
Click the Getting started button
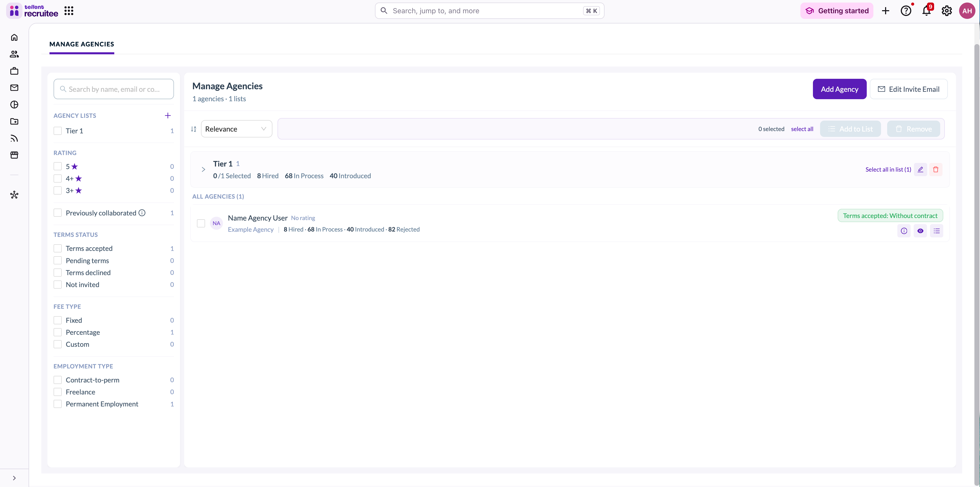(x=837, y=11)
